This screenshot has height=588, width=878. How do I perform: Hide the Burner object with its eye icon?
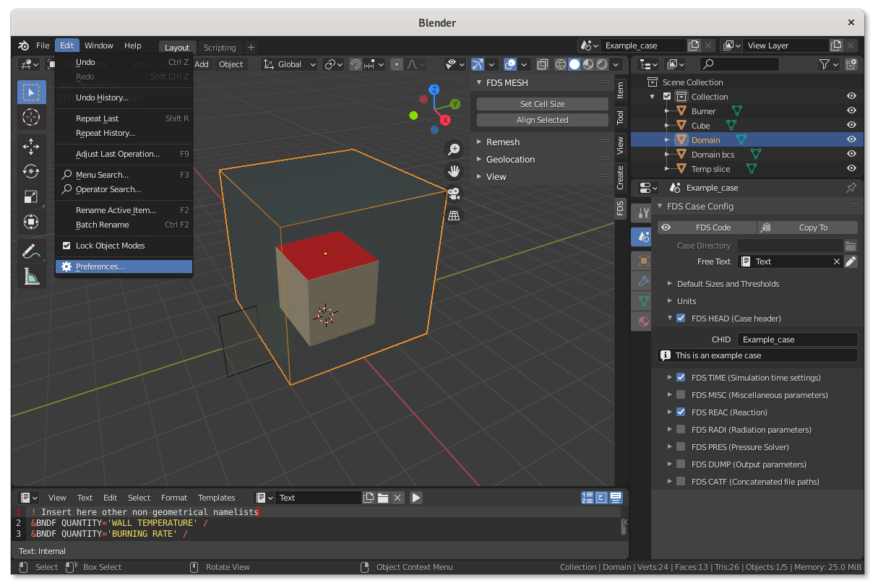tap(851, 111)
